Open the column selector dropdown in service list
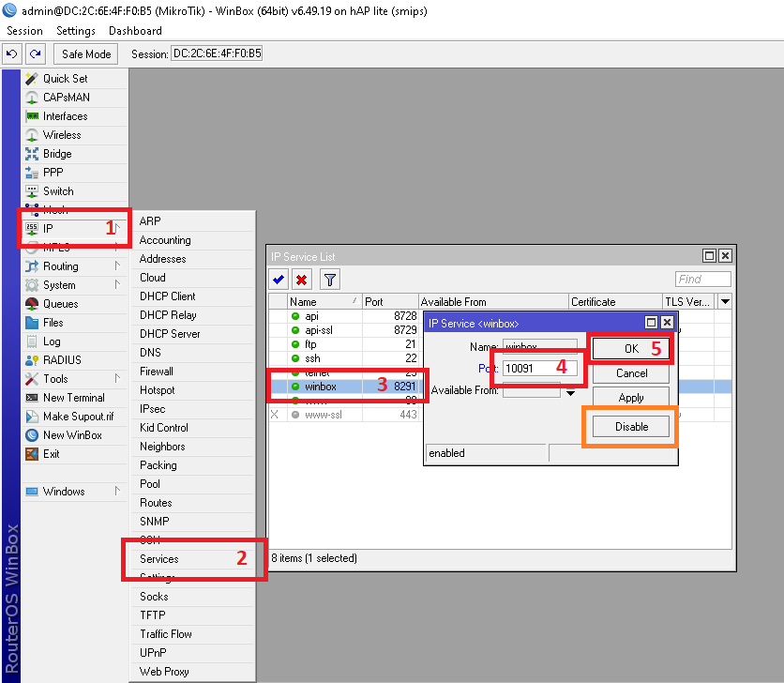Image resolution: width=784 pixels, height=683 pixels. coord(724,302)
